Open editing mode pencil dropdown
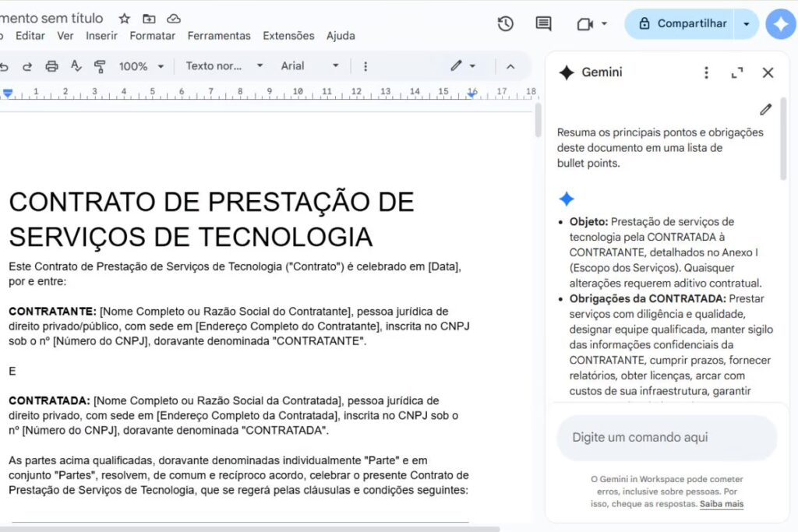 click(x=463, y=65)
